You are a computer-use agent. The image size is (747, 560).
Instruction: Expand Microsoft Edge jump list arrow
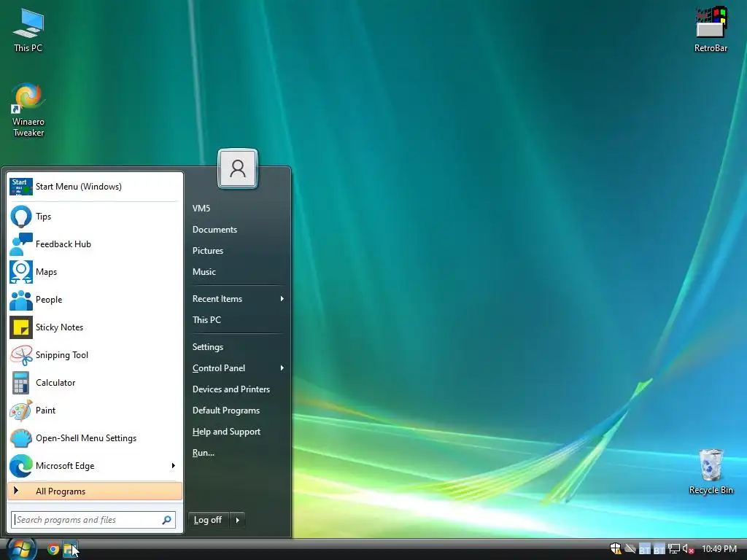click(174, 466)
